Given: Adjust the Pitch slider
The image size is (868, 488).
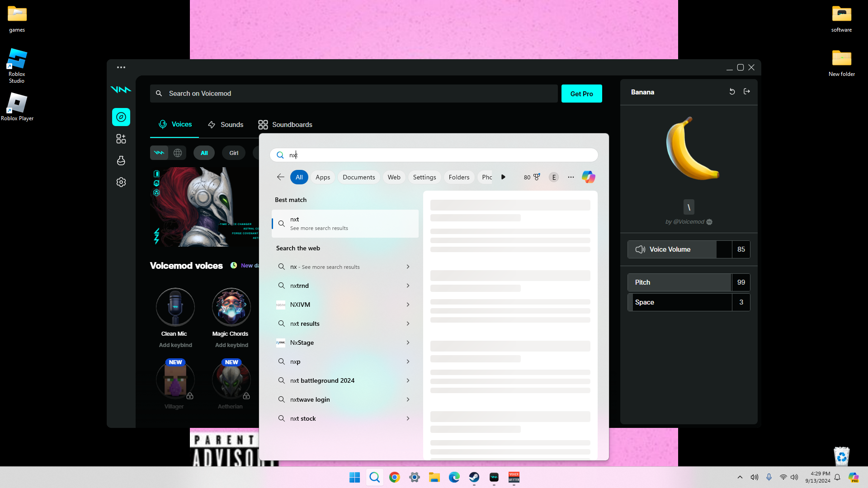Looking at the screenshot, I should [679, 282].
